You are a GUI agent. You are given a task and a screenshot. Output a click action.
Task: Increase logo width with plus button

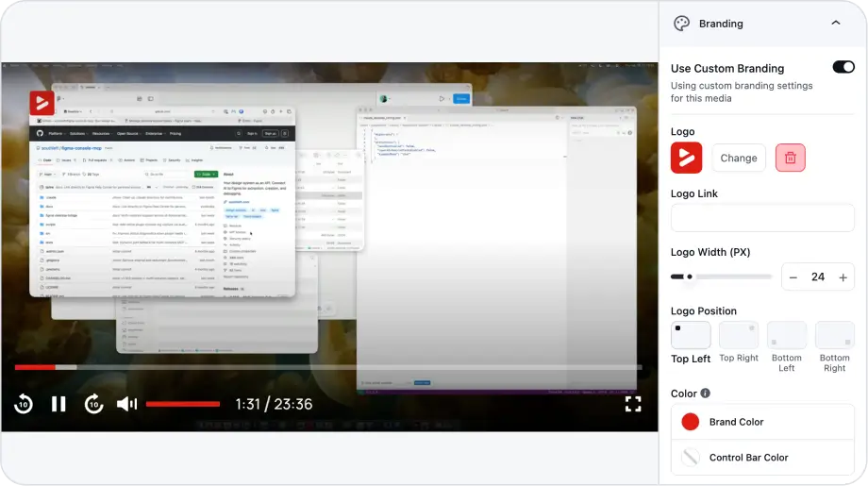(843, 277)
